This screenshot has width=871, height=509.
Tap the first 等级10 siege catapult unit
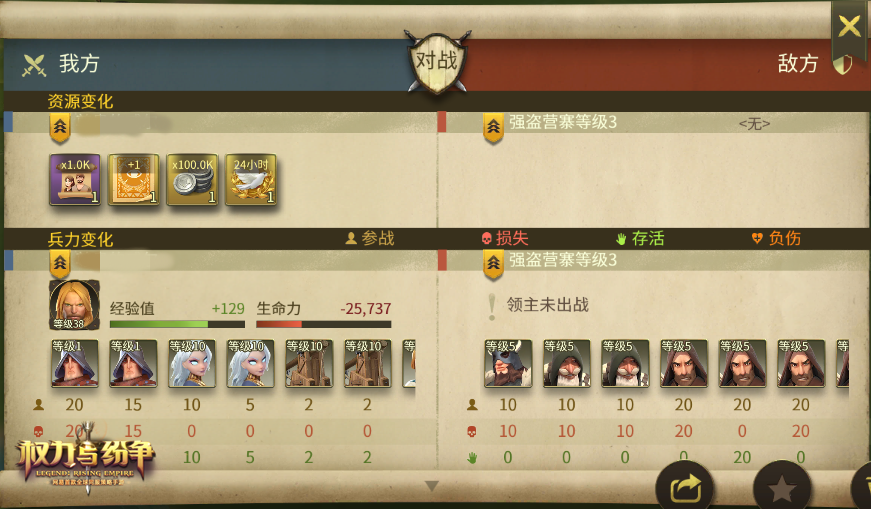tap(309, 363)
